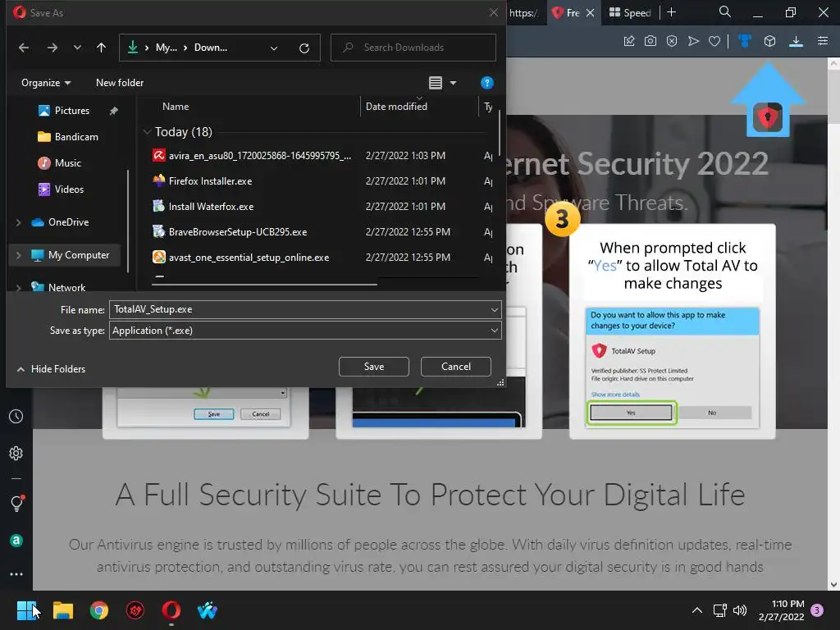Open the sidebar three-dots menu
This screenshot has height=630, width=840.
tap(16, 574)
